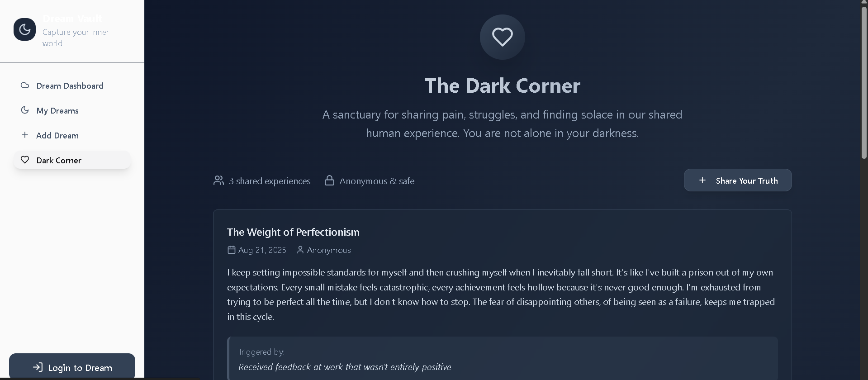Open The Weight of Perfectionism post title
This screenshot has height=380, width=868.
pos(293,232)
